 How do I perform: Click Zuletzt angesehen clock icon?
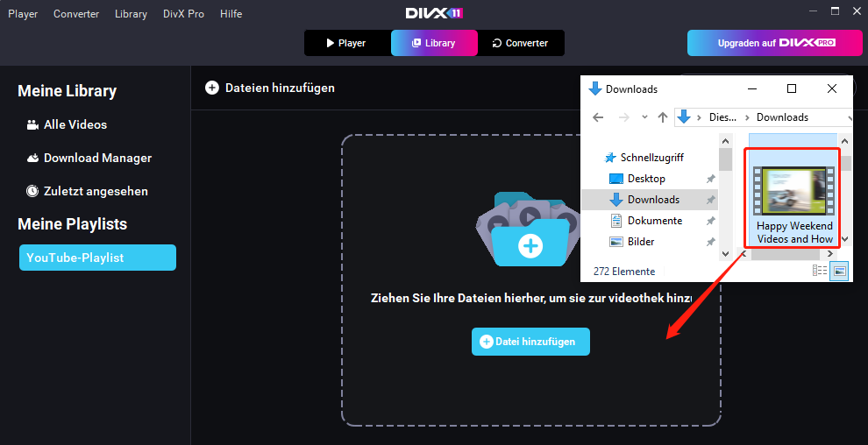point(32,191)
